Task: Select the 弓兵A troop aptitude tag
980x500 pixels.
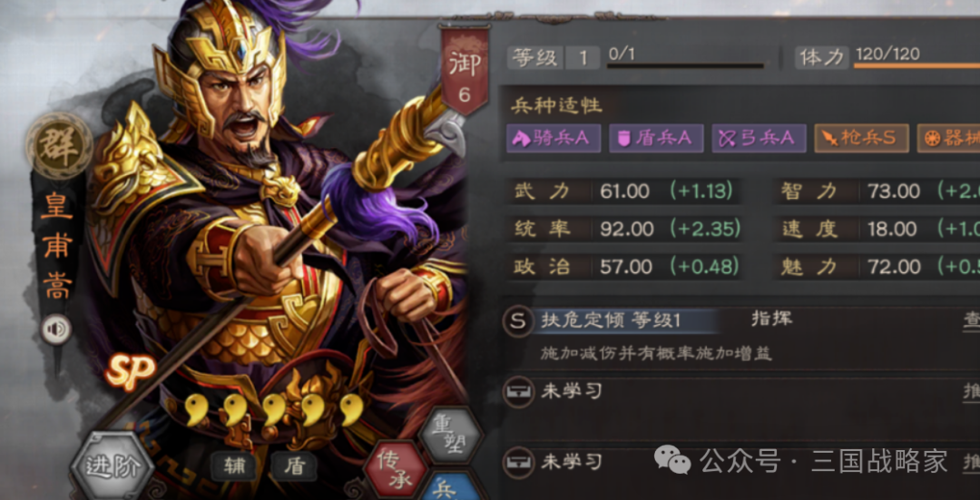Action: click(x=759, y=138)
